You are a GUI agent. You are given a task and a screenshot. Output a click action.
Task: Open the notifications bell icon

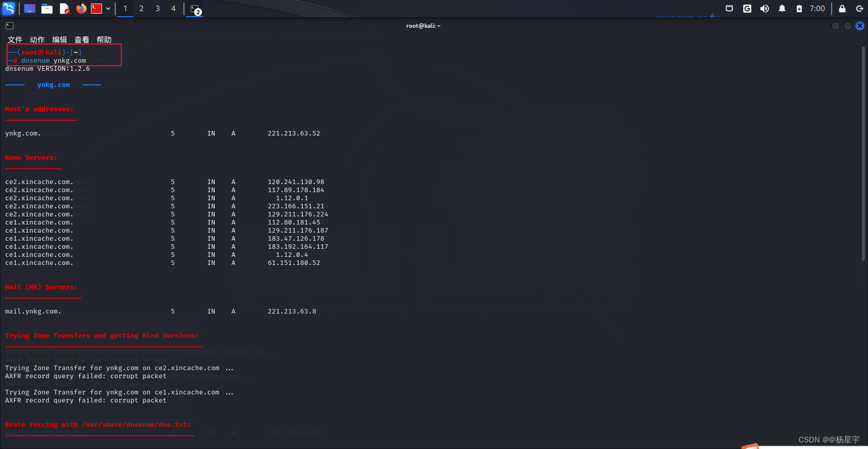click(782, 9)
